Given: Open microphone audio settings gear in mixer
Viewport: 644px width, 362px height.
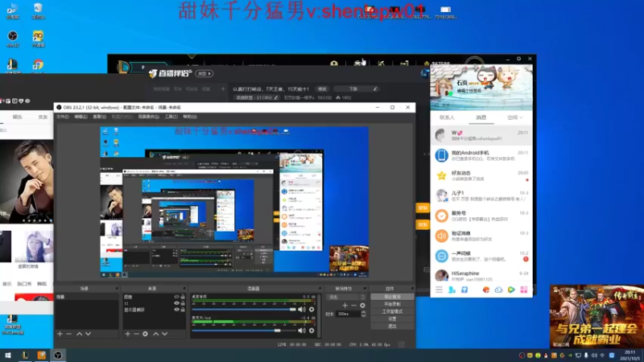Looking at the screenshot, I should click(x=312, y=331).
